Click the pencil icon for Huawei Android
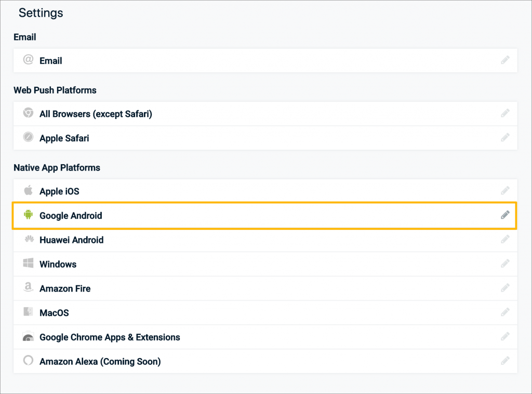Image resolution: width=532 pixels, height=394 pixels. click(505, 240)
